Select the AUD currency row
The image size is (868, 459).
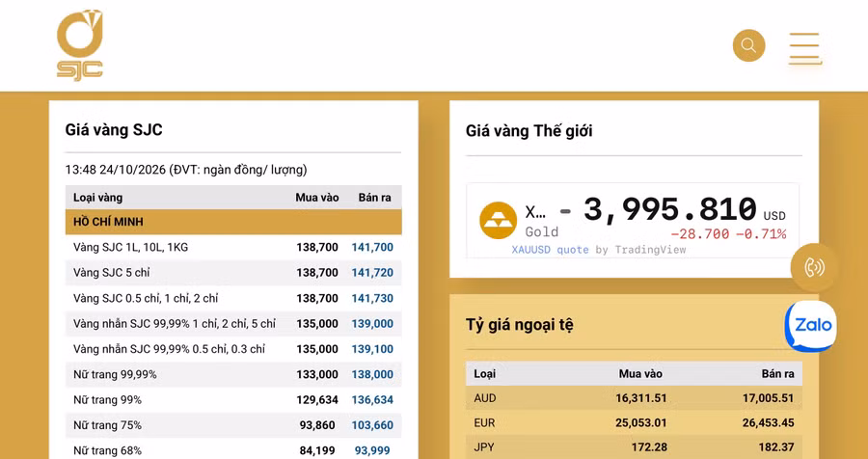coord(634,398)
